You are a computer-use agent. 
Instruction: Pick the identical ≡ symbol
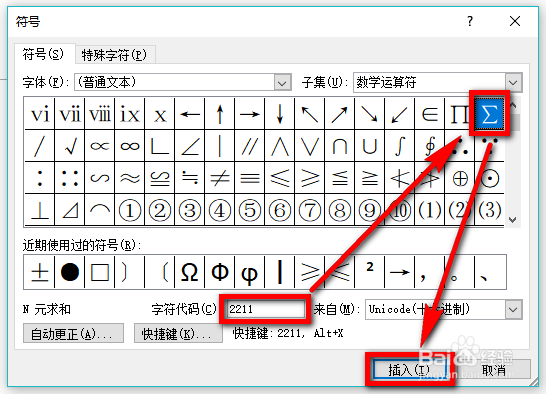click(x=250, y=178)
